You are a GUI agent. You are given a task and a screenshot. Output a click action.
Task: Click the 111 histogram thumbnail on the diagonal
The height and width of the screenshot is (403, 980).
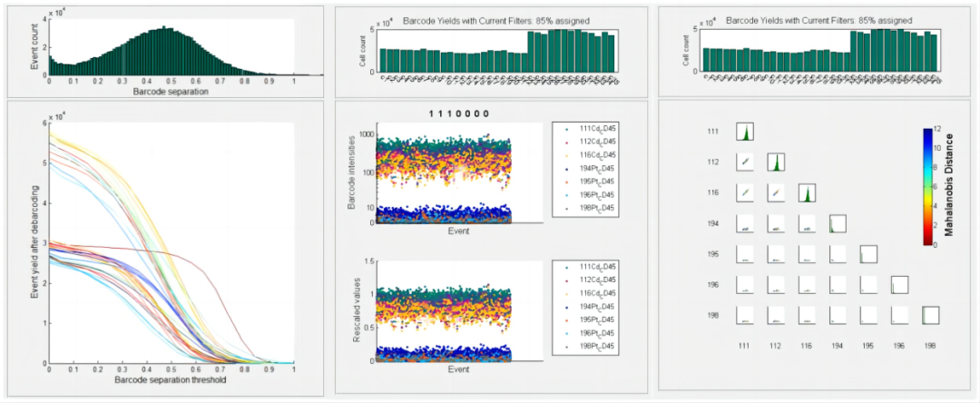[x=744, y=132]
